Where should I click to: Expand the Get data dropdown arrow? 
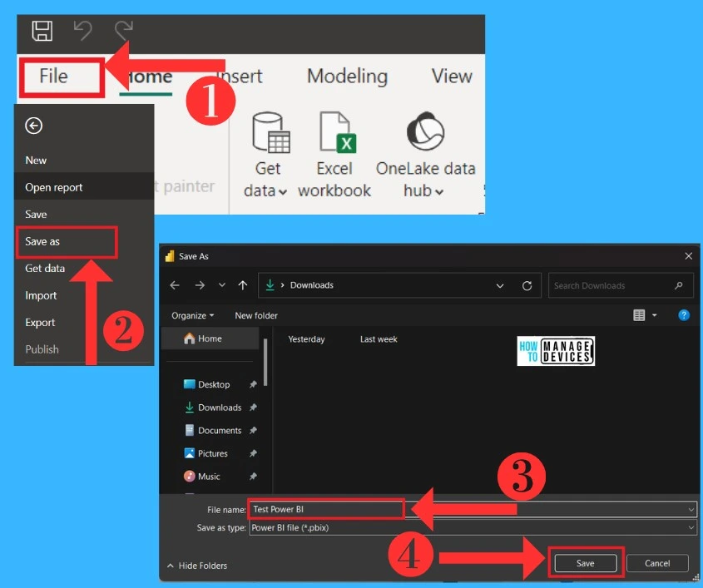(283, 192)
